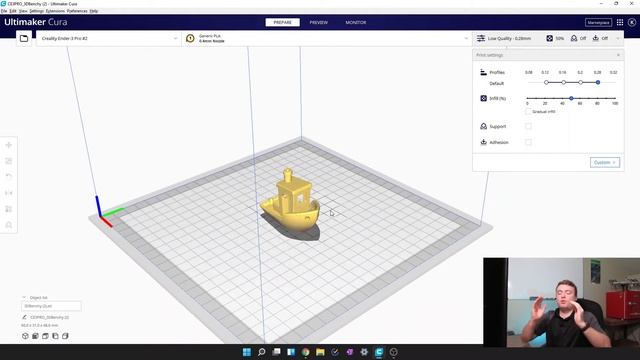Select the Mirror tool in left toolbar
This screenshot has height=360, width=640.
pyautogui.click(x=9, y=193)
